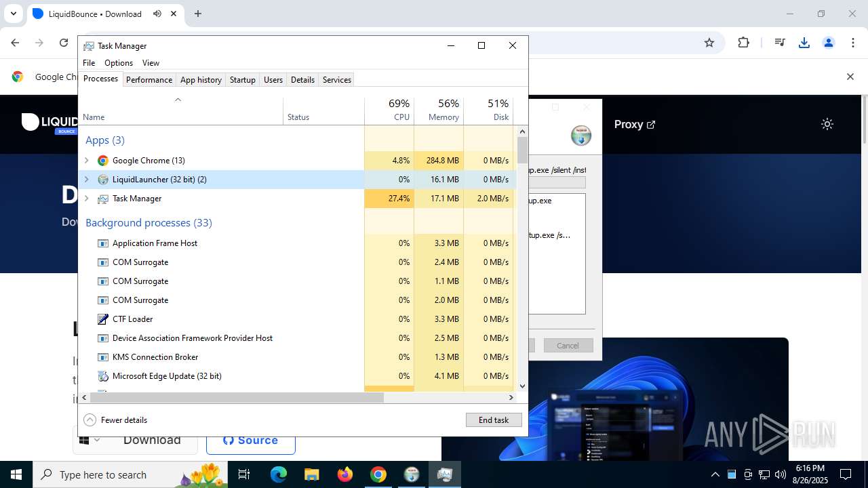Open File Explorer from taskbar

pos(311,474)
